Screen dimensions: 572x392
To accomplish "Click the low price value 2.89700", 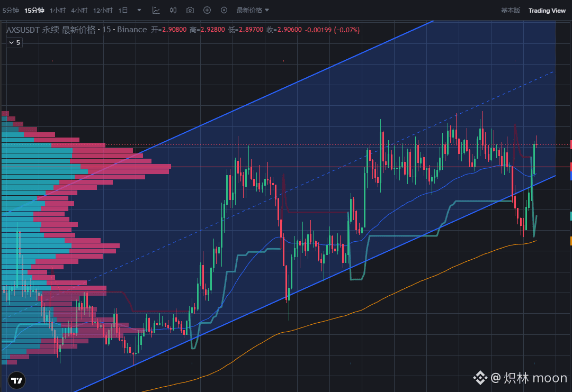I will 251,30.
